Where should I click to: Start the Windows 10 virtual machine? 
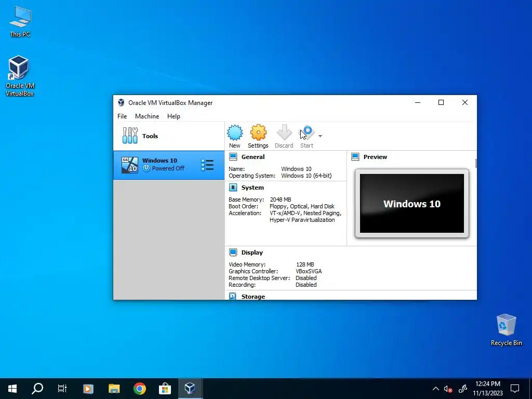click(x=307, y=137)
